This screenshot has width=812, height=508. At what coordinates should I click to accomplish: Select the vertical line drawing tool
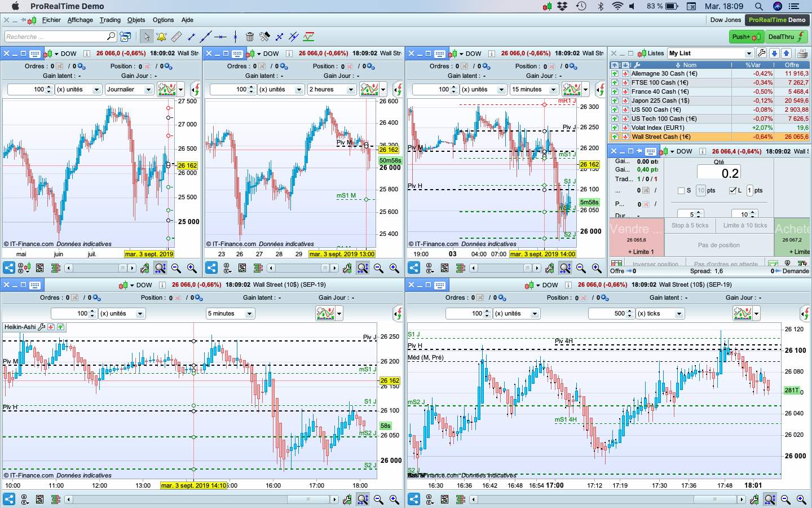pyautogui.click(x=235, y=37)
